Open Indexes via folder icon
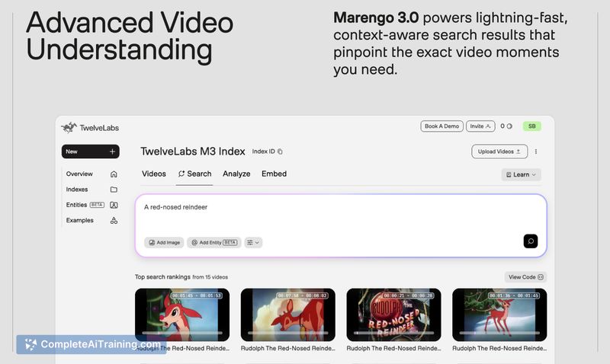610x364 pixels. [114, 190]
